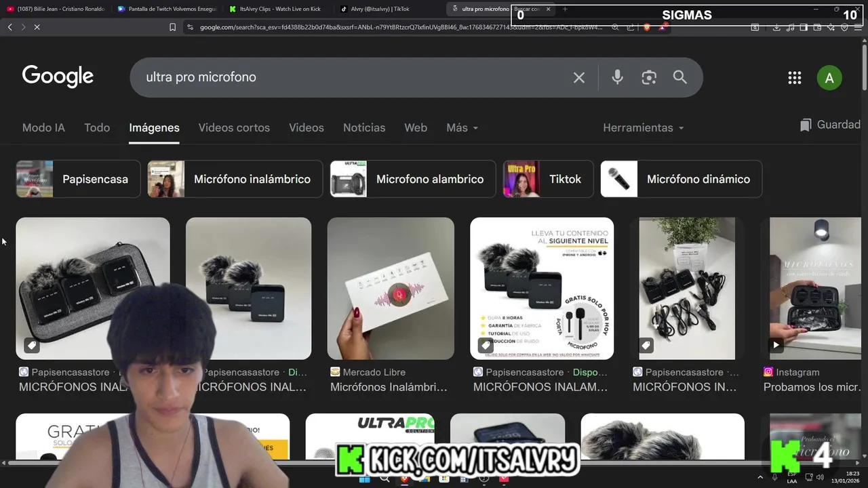Switch to the Pantalla de Twitch tab
Image resolution: width=868 pixels, height=488 pixels.
pyautogui.click(x=166, y=9)
